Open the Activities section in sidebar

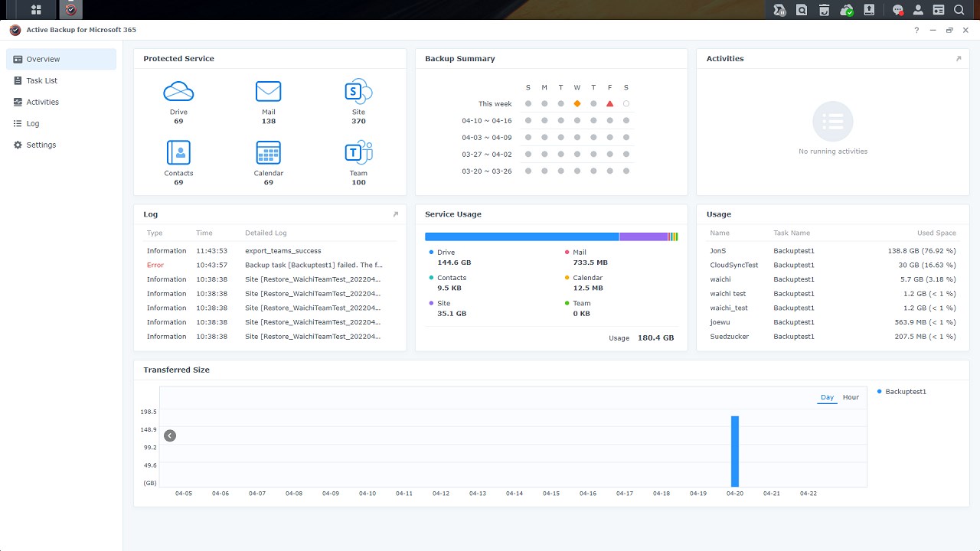61,102
